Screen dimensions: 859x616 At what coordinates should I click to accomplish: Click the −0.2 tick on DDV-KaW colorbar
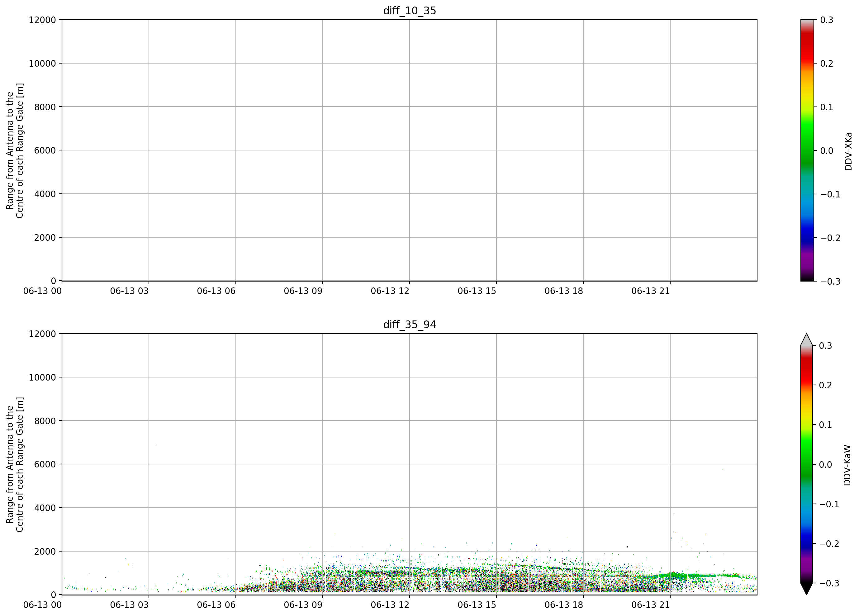(829, 544)
